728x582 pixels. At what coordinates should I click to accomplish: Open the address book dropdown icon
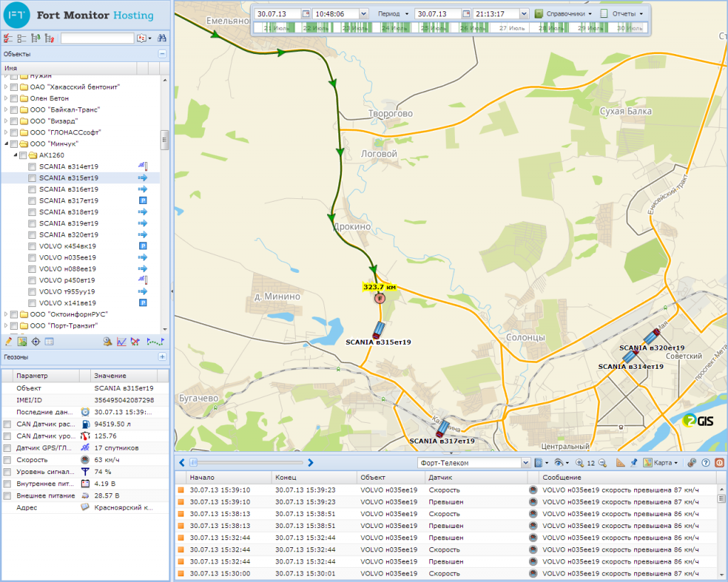[541, 463]
